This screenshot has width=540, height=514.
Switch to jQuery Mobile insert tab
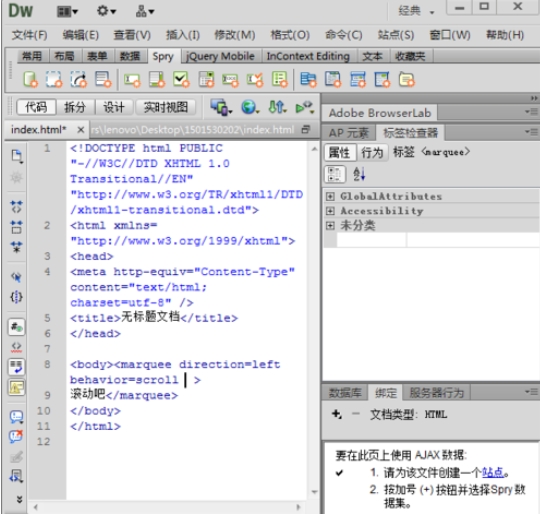tap(220, 56)
